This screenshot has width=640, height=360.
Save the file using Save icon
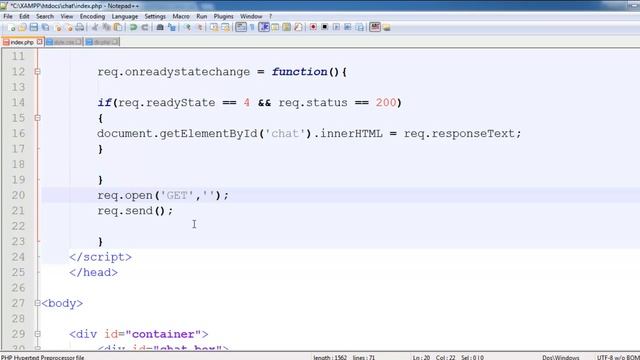click(x=33, y=27)
